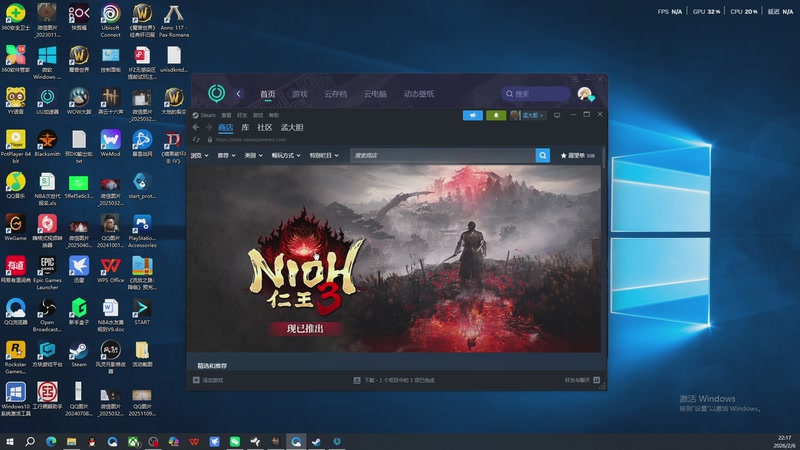The height and width of the screenshot is (450, 800).
Task: Switch to 游戏 tab in UU accelerator
Action: tap(299, 94)
